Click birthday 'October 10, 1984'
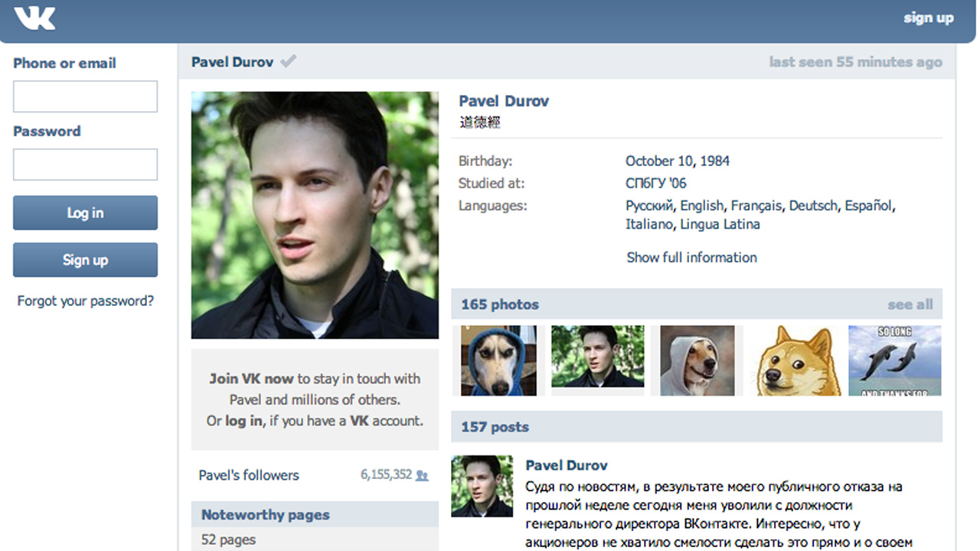The height and width of the screenshot is (551, 980). click(678, 161)
